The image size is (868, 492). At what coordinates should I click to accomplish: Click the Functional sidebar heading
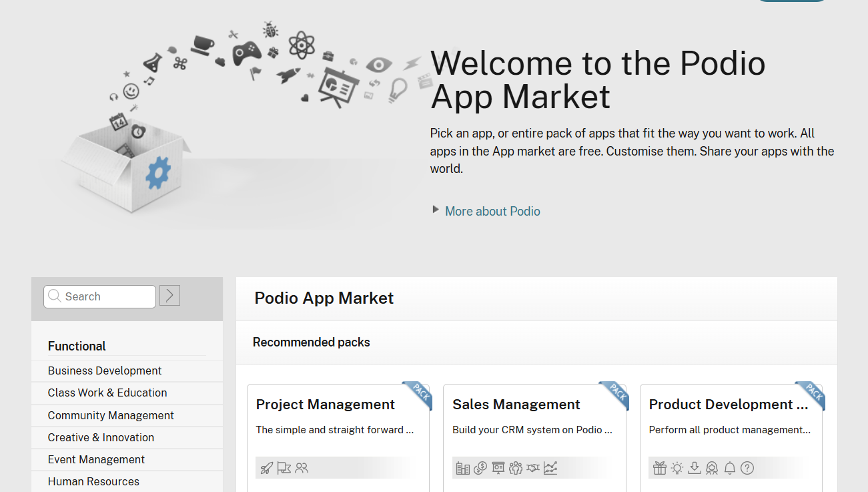tap(77, 346)
